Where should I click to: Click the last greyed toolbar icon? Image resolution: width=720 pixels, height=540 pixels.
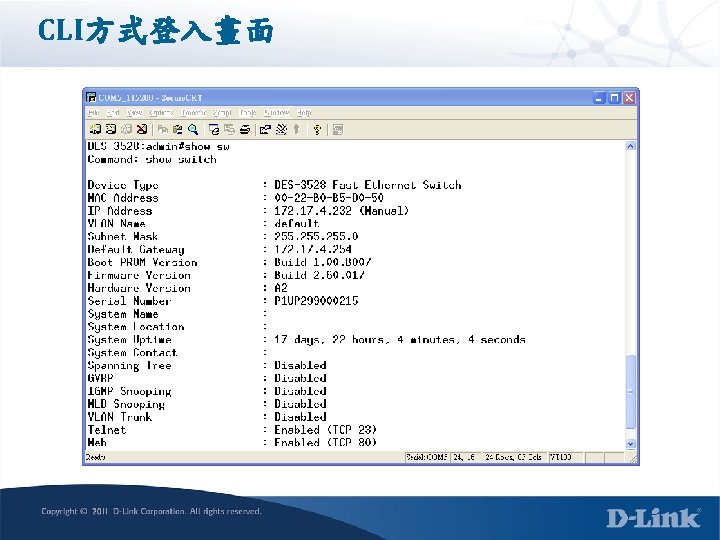[x=338, y=129]
